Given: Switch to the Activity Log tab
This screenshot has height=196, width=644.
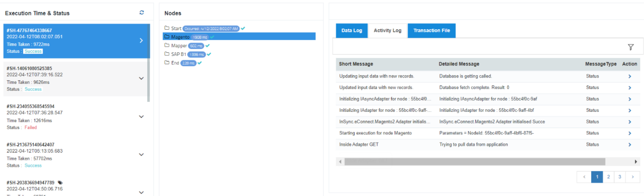Looking at the screenshot, I should click(x=387, y=31).
